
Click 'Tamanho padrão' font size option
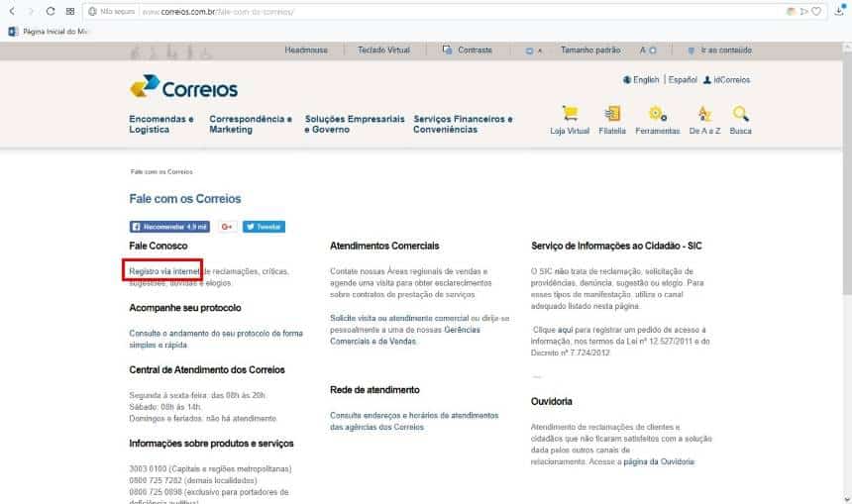(590, 50)
